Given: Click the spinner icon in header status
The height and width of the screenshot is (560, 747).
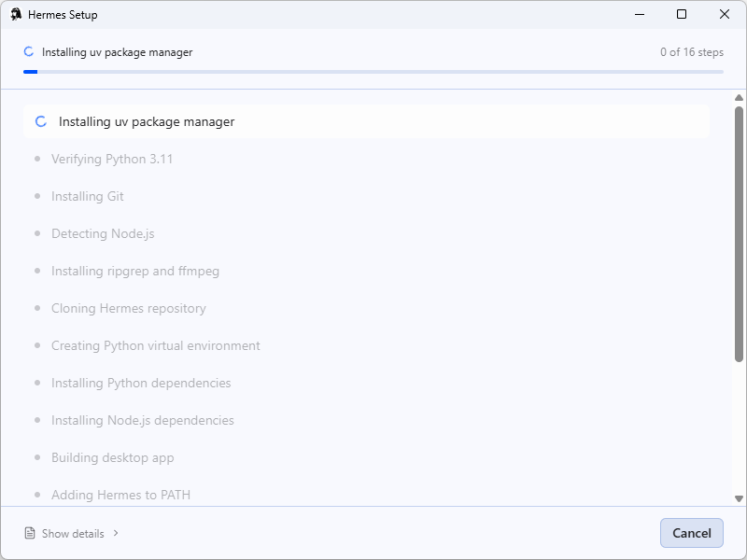Looking at the screenshot, I should click(29, 51).
